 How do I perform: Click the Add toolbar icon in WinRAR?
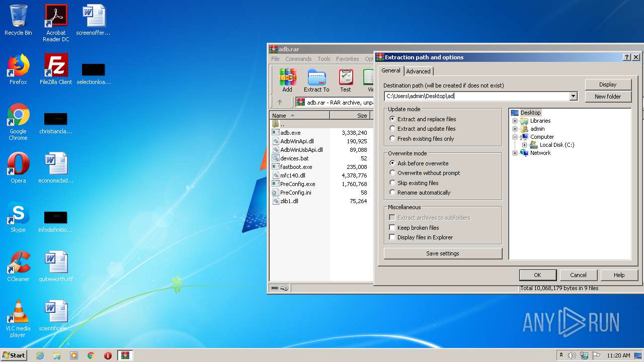click(287, 80)
